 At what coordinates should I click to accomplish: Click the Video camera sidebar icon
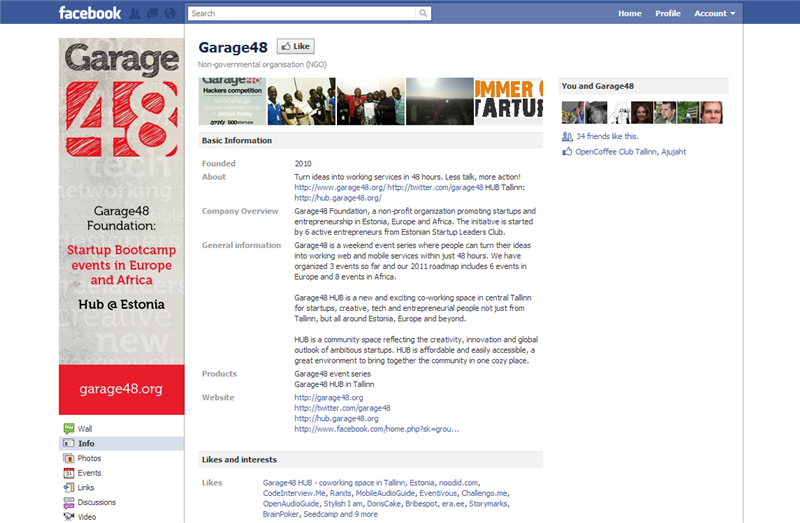coord(68,517)
